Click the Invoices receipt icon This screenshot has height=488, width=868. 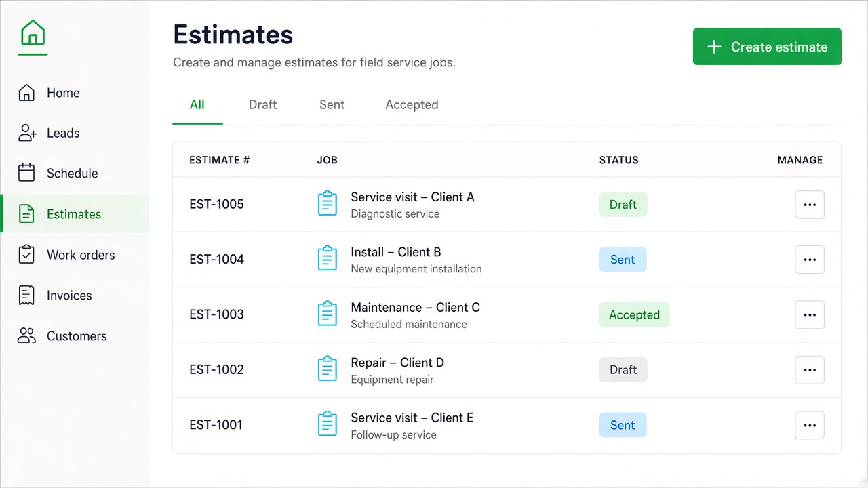click(26, 296)
